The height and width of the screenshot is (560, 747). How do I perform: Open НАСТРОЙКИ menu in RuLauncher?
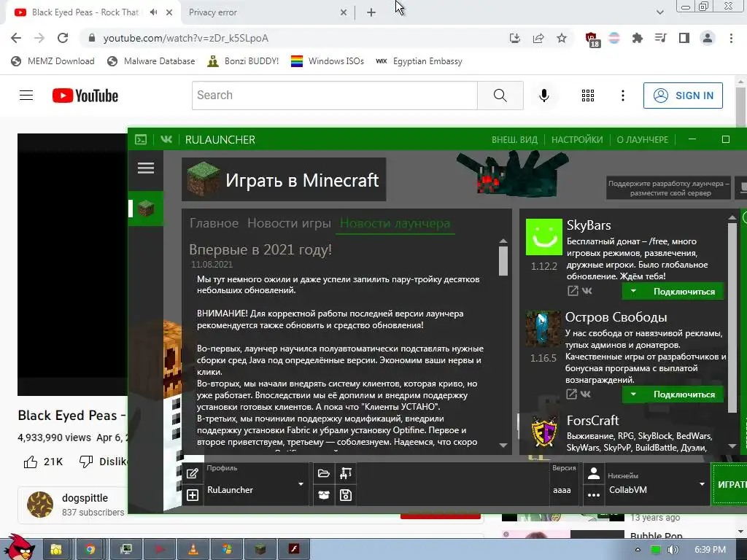click(577, 140)
